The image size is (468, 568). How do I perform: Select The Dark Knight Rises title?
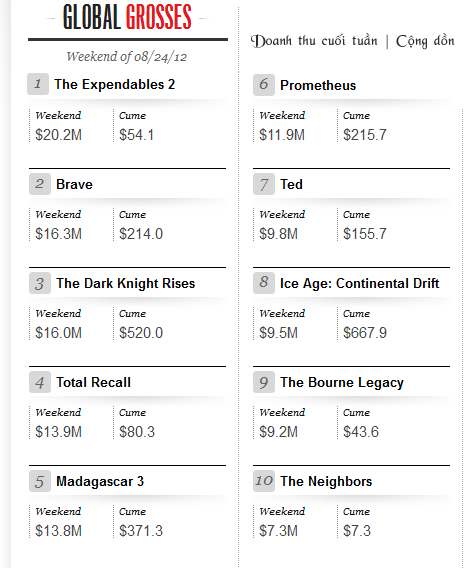pyautogui.click(x=125, y=283)
